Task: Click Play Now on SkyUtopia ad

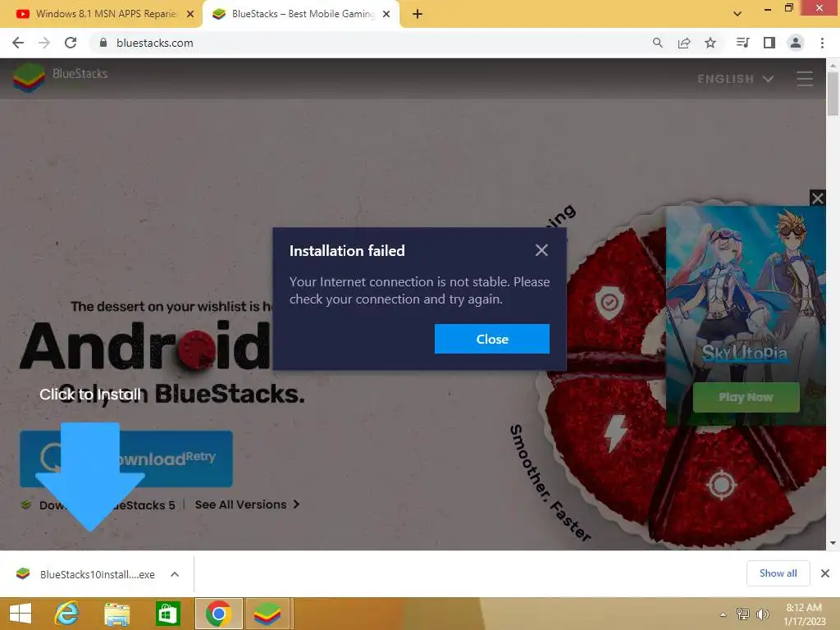Action: coord(746,397)
